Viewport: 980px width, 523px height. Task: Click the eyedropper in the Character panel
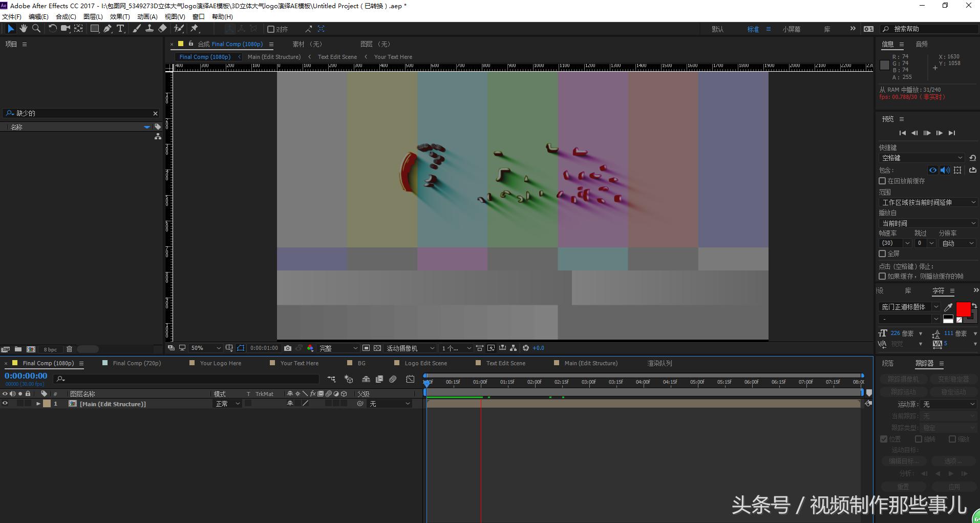pyautogui.click(x=948, y=307)
